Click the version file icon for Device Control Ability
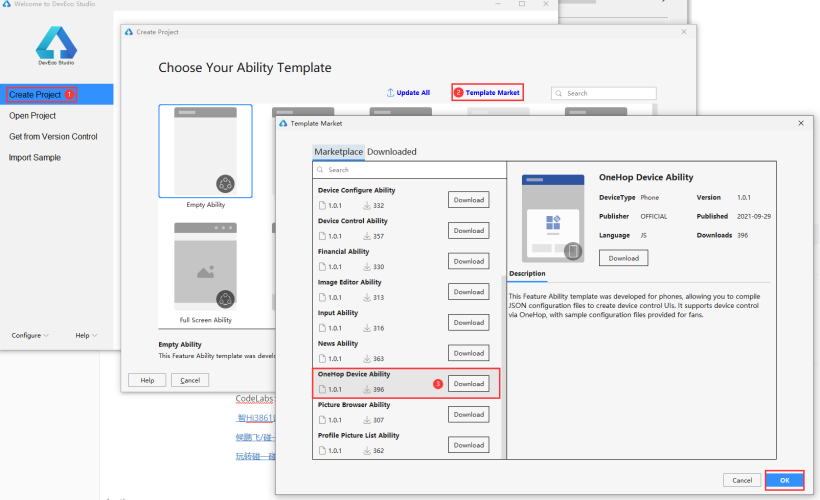Viewport: 820px width, 500px height. pyautogui.click(x=322, y=236)
